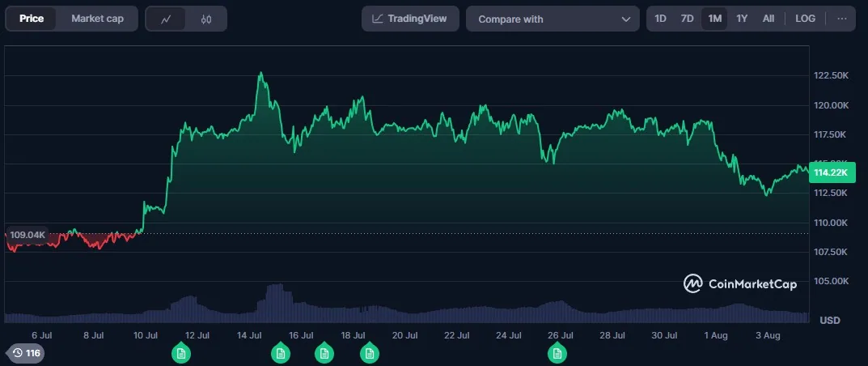
Task: Set chart range to 1D
Action: point(660,19)
